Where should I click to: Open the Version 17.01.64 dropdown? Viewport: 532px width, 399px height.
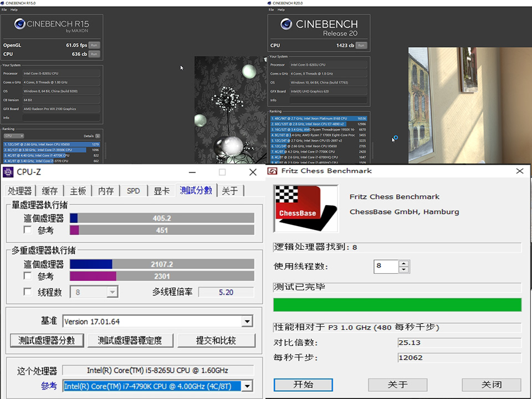click(247, 321)
